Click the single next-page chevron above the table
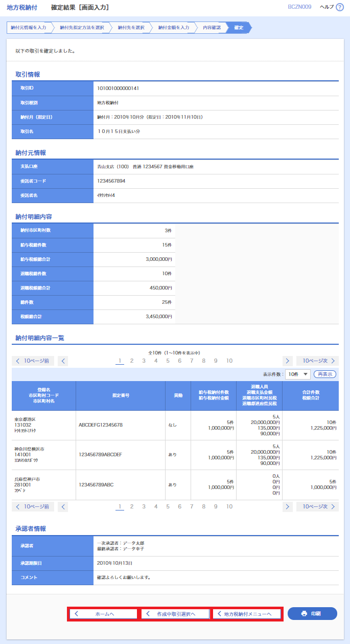The width and height of the screenshot is (350, 644). [x=288, y=361]
